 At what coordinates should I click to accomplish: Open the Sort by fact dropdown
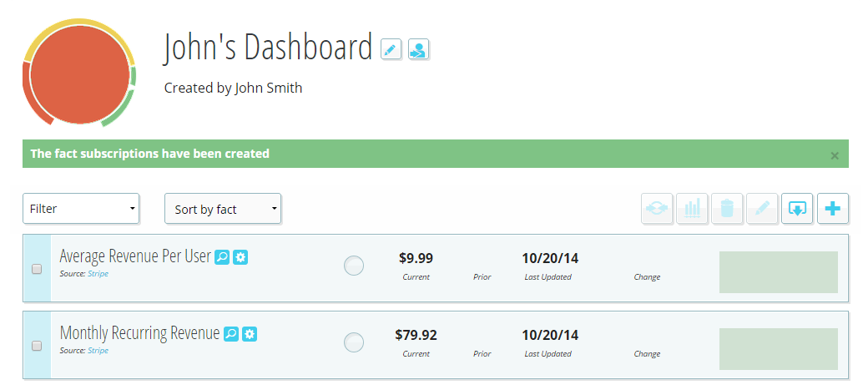coord(223,209)
